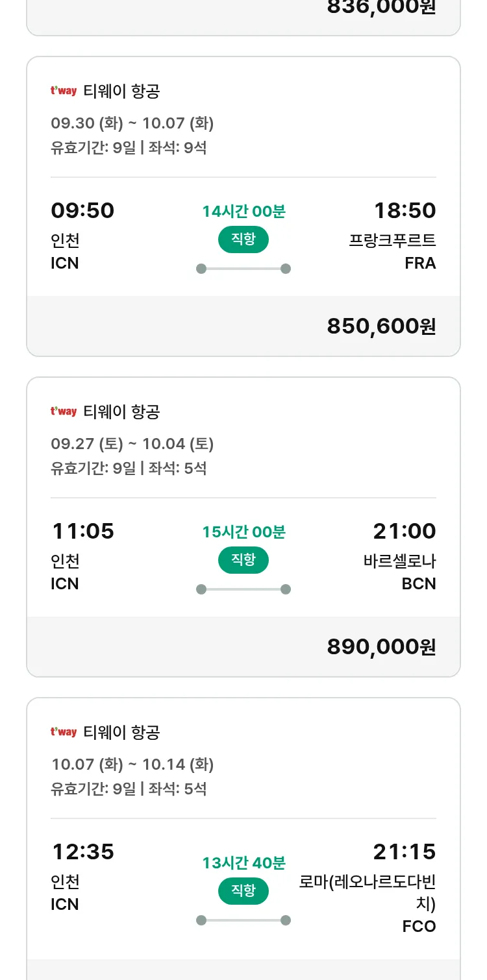Select the 890,000원 fare
Screen dimensions: 487x980
pyautogui.click(x=381, y=646)
